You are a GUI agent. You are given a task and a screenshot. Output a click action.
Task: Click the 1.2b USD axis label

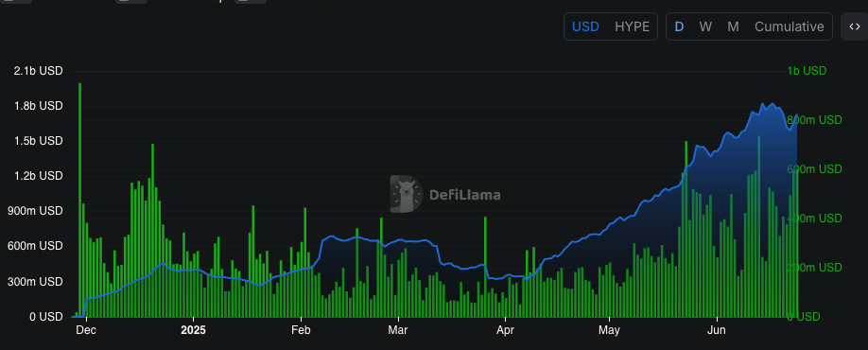coord(38,176)
